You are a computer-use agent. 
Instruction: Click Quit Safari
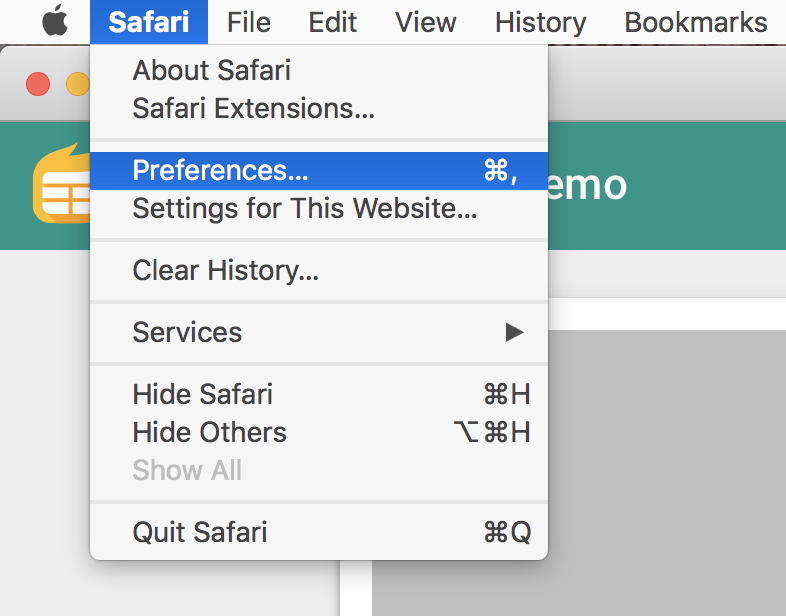pyautogui.click(x=319, y=532)
